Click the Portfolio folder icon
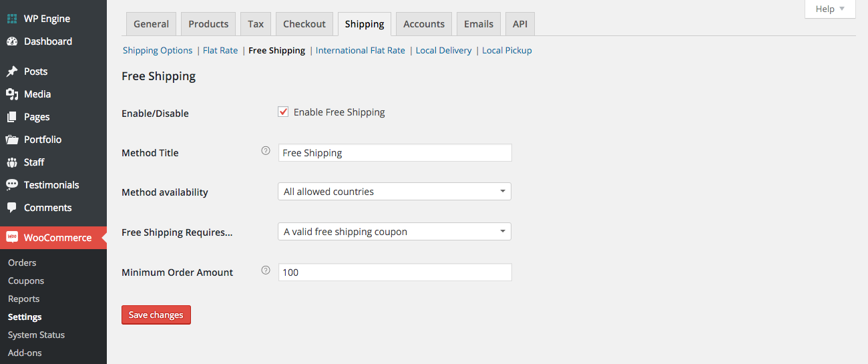Viewport: 868px width, 364px height. 12,140
